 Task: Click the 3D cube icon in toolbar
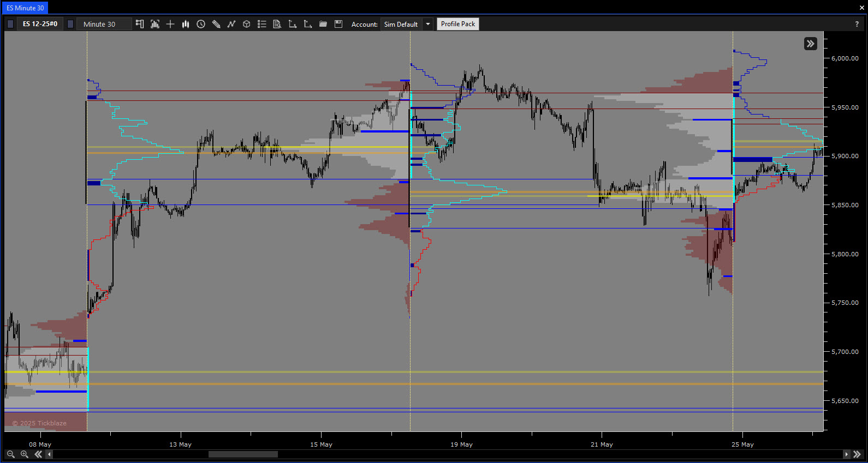coord(247,24)
